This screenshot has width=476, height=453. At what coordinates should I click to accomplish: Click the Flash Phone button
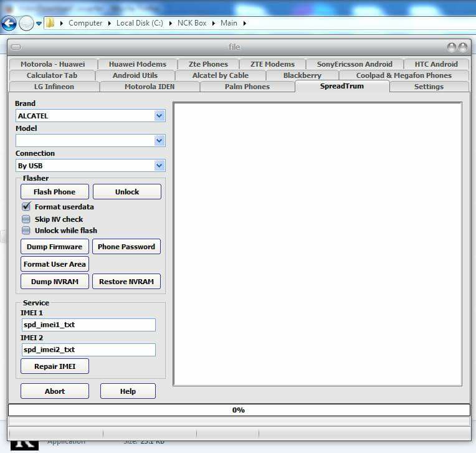[x=55, y=192]
